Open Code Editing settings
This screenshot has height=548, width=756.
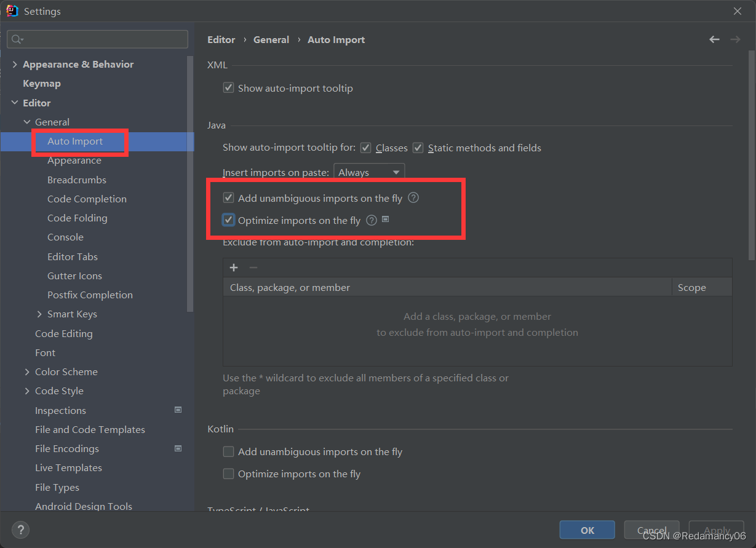coord(64,333)
